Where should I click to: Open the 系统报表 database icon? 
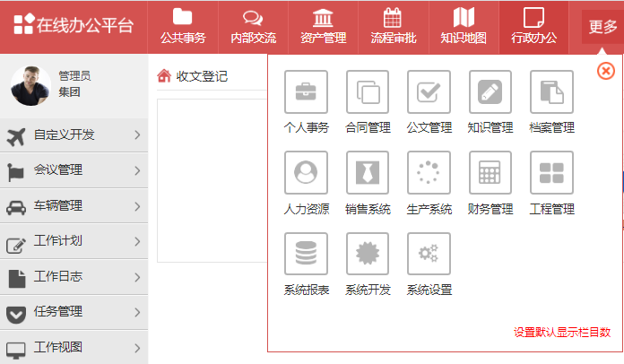click(306, 254)
